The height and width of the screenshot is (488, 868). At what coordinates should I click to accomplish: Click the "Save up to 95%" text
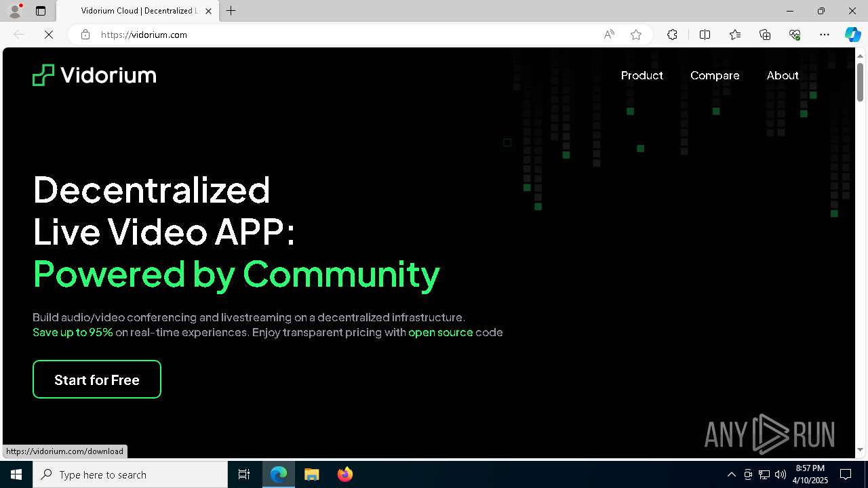coord(73,332)
